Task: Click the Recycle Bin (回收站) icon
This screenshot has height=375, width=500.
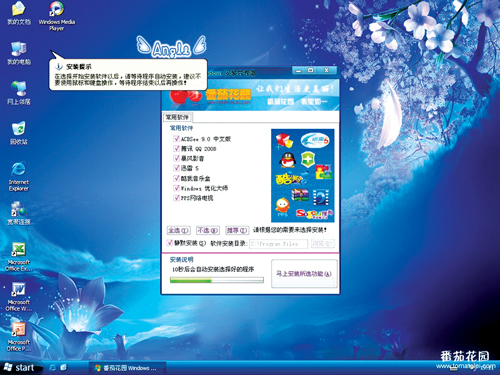Action: click(19, 133)
